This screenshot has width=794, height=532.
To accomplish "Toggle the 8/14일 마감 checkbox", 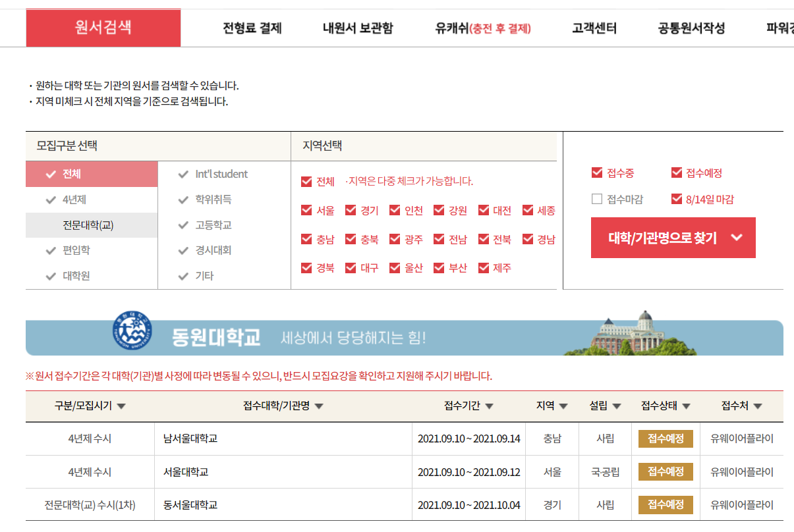I will point(677,199).
